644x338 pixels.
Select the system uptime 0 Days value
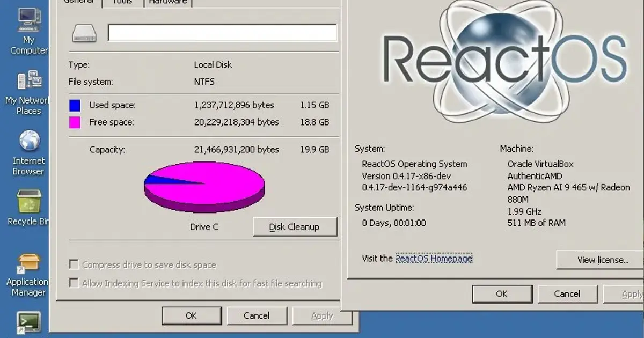click(x=394, y=223)
